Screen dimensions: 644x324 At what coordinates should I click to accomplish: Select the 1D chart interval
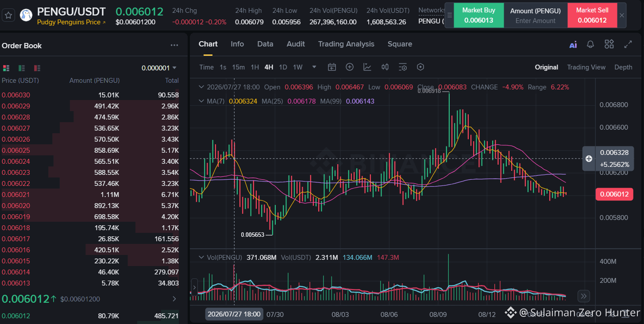click(x=283, y=67)
